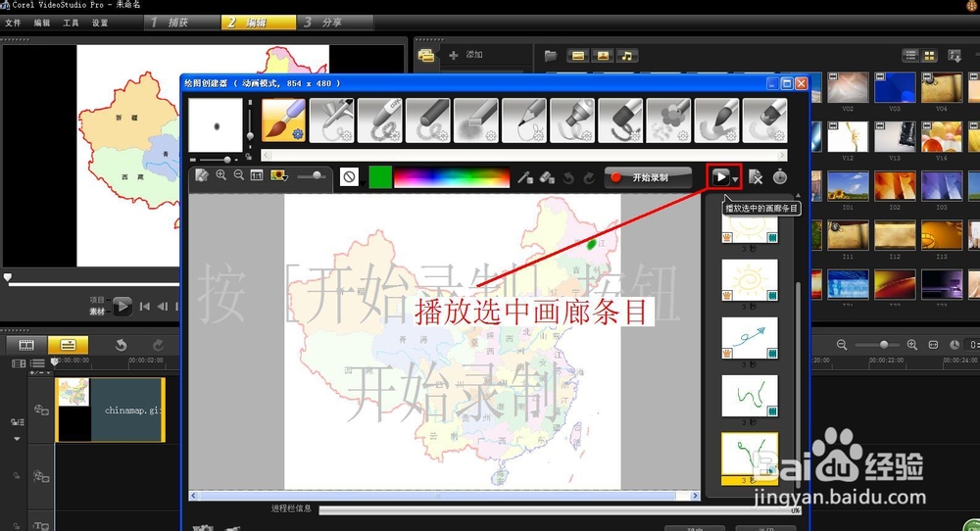980x531 pixels.
Task: Play the selected gallery entry
Action: click(x=720, y=177)
